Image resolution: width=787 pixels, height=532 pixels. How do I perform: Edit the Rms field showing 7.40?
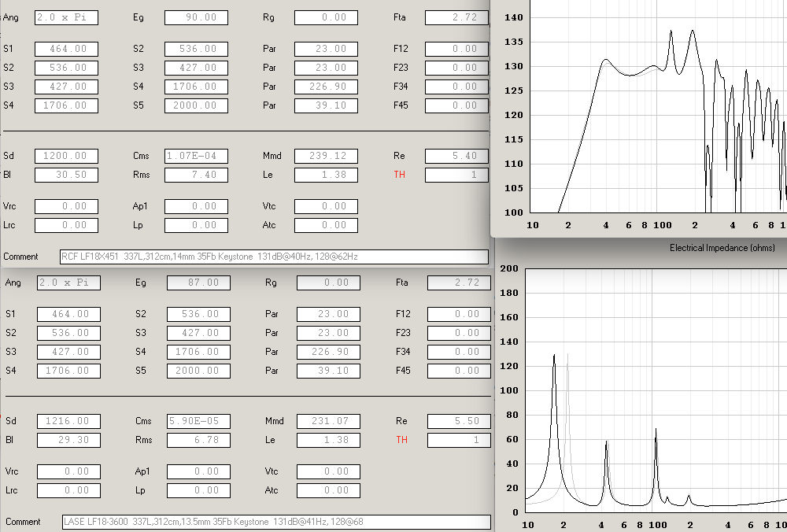pos(196,175)
